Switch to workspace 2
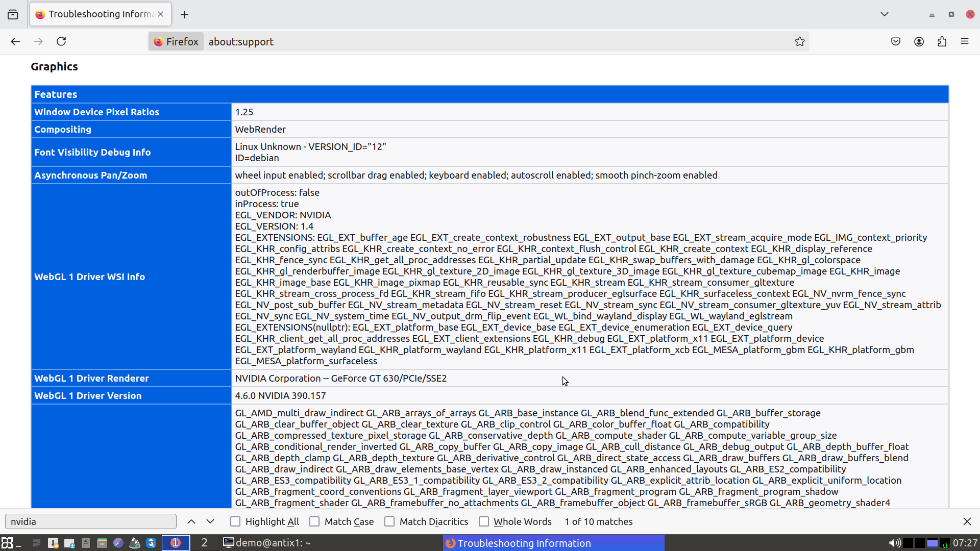Image resolution: width=980 pixels, height=551 pixels. 204,543
